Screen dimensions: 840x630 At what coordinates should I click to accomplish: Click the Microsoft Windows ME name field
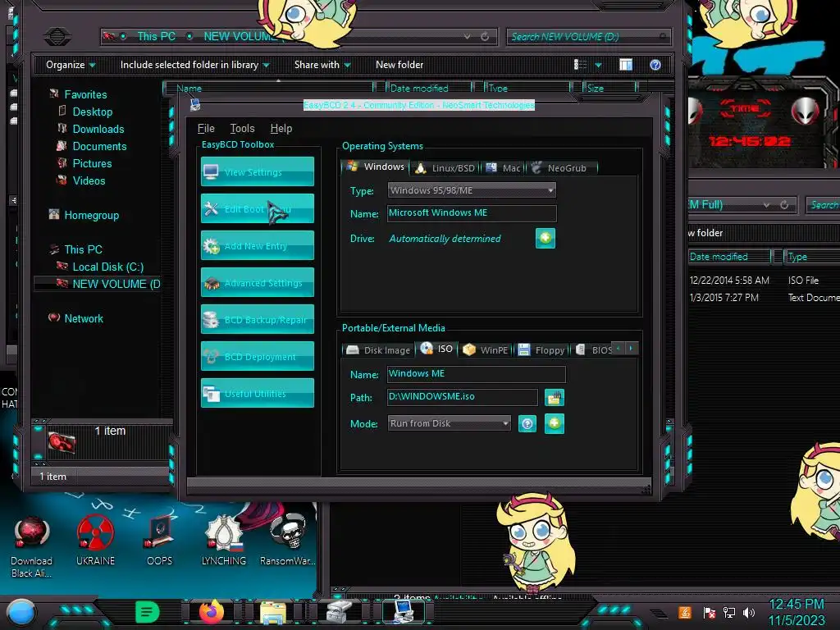pos(472,213)
